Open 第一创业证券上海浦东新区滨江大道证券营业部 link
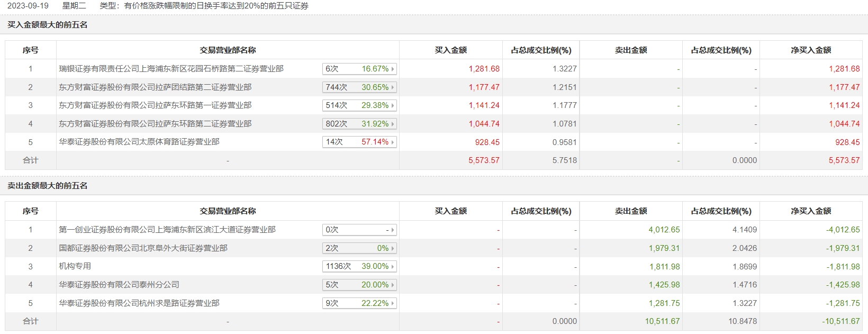Image resolution: width=868 pixels, height=334 pixels. point(167,230)
